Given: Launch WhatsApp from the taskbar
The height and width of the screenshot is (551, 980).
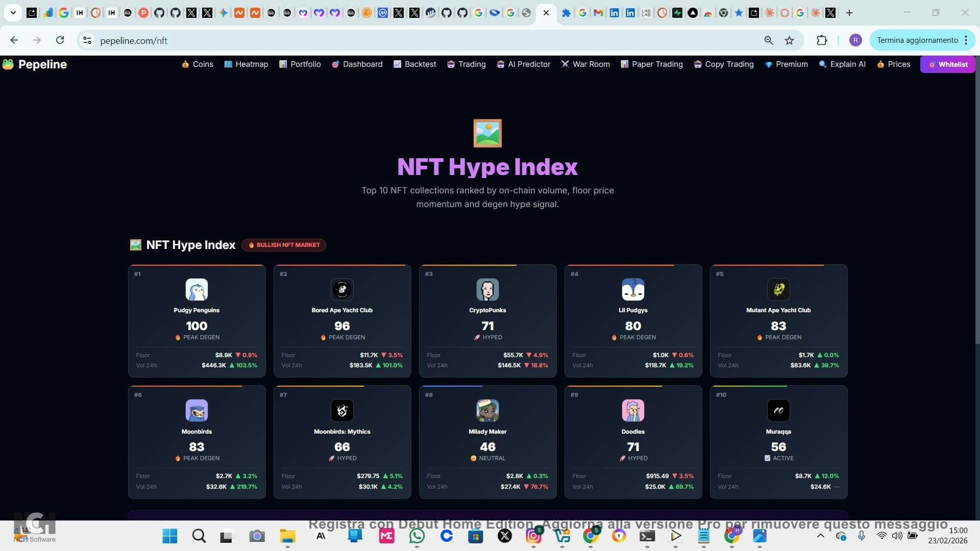Looking at the screenshot, I should click(x=416, y=536).
